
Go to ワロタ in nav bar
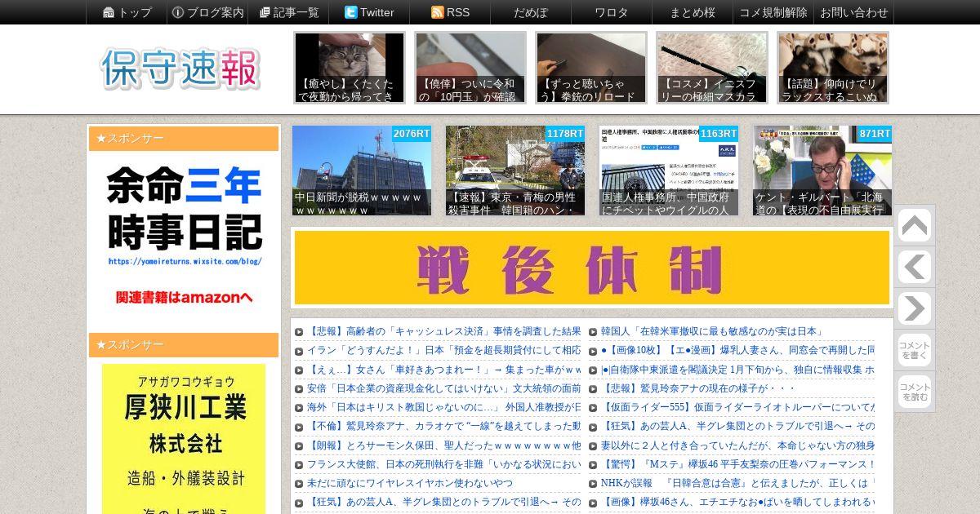pyautogui.click(x=612, y=12)
